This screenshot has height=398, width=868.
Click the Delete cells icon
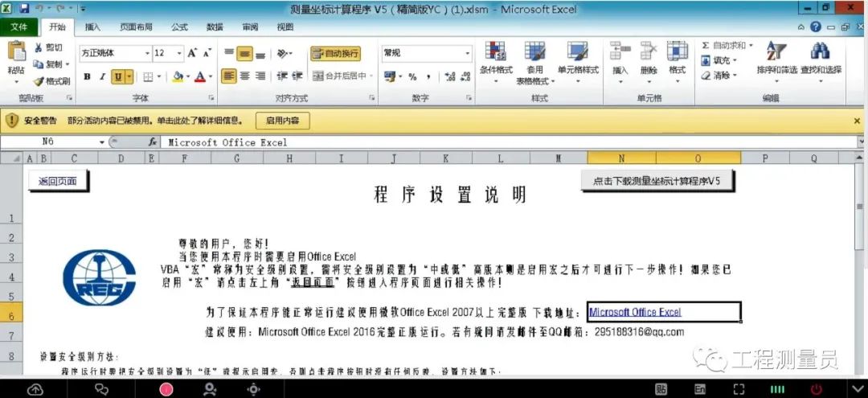[649, 51]
